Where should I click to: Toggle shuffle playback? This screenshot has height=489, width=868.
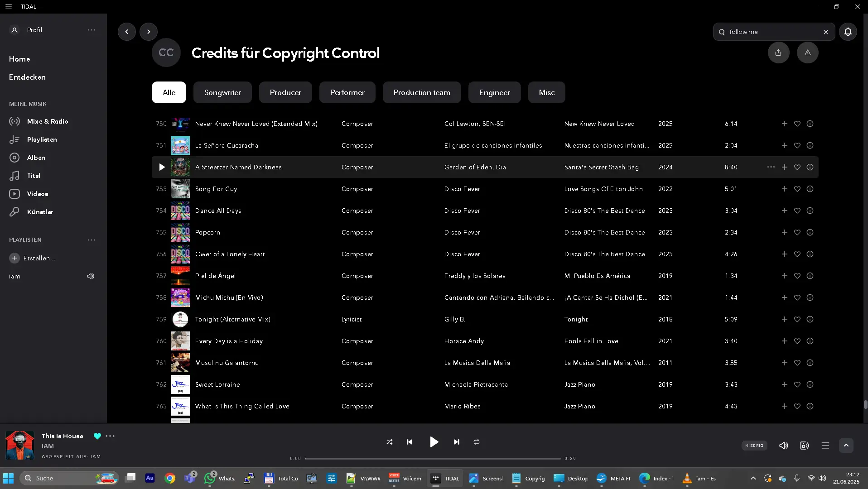tap(390, 442)
